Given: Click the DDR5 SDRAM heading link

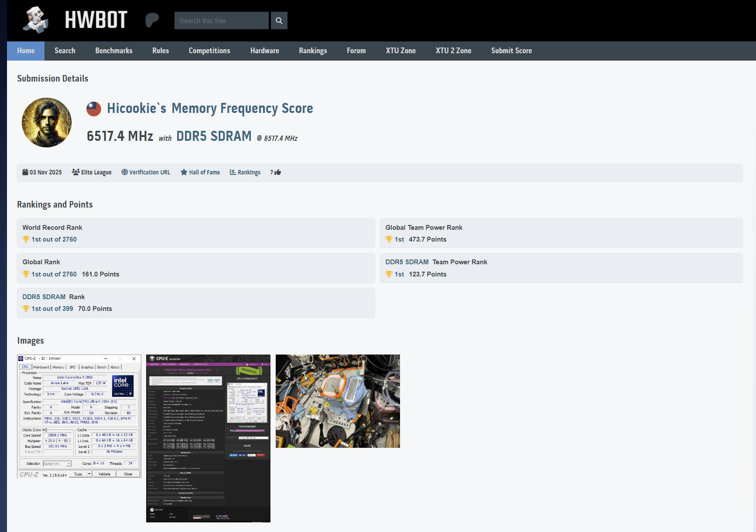Looking at the screenshot, I should tap(214, 136).
